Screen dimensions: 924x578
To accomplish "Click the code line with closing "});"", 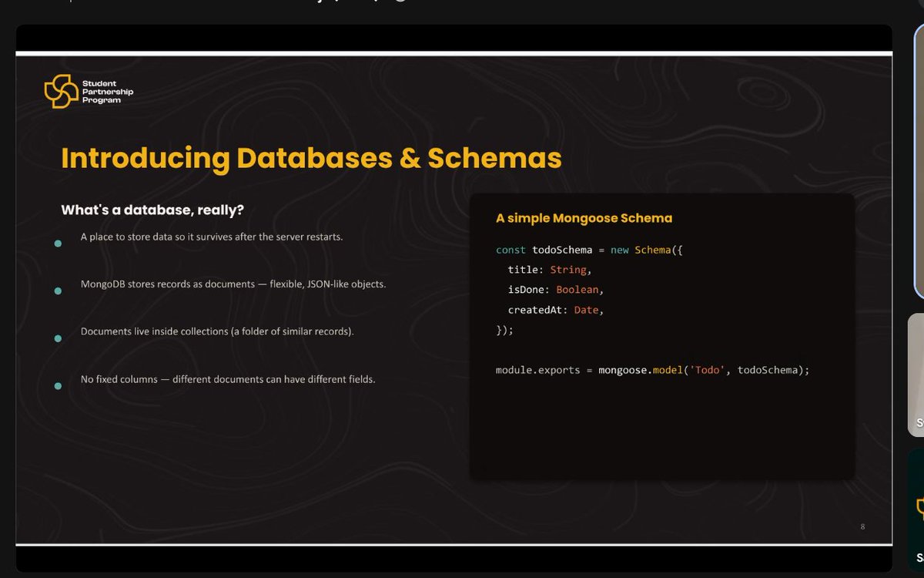I will tap(504, 330).
